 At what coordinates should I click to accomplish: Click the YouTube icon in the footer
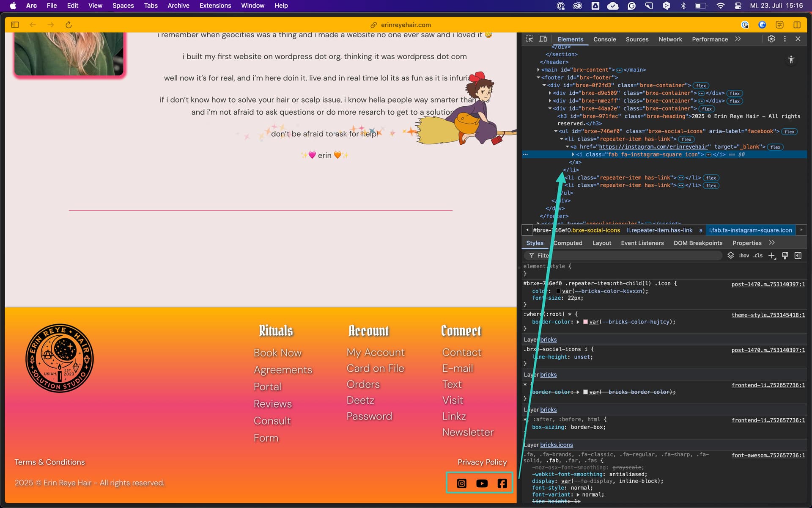coord(482,483)
